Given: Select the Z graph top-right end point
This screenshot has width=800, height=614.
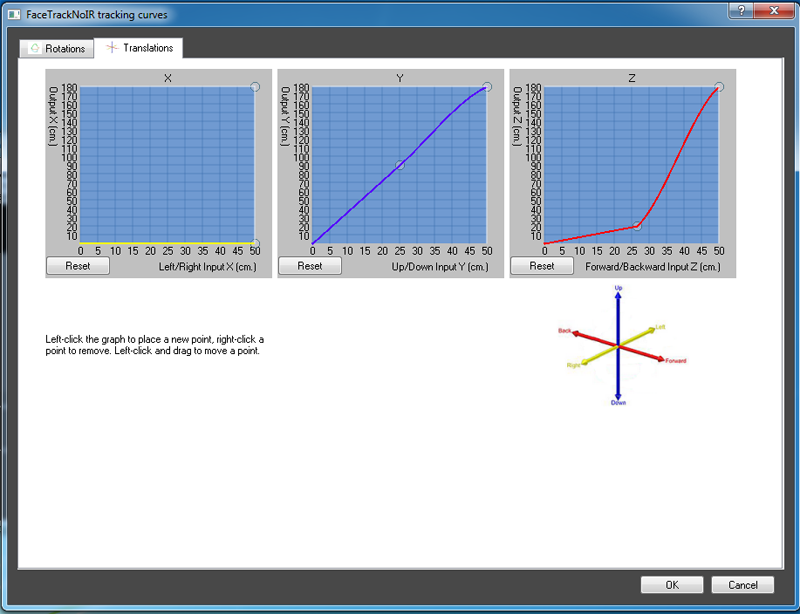Looking at the screenshot, I should [x=719, y=87].
